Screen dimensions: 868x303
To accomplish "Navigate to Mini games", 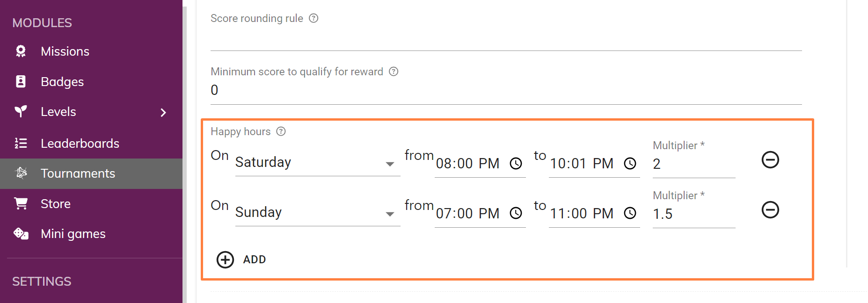I will click(73, 234).
